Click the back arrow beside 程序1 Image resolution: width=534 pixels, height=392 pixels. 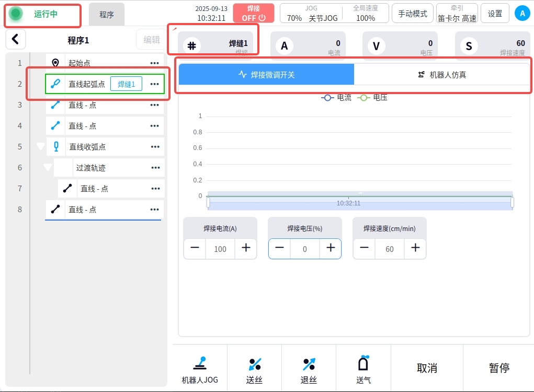16,39
